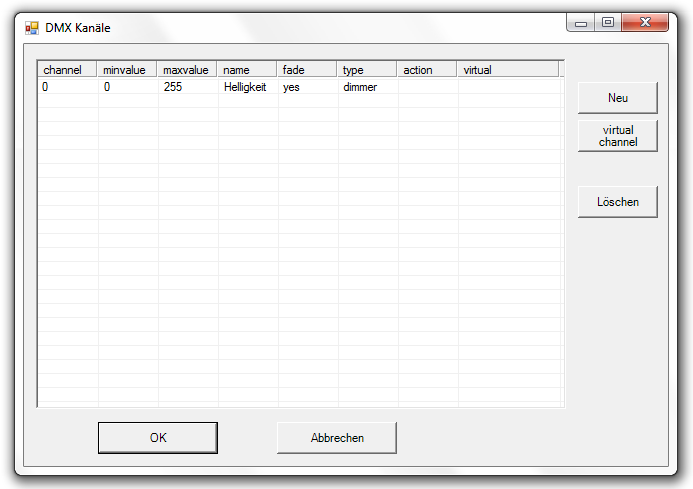Viewport: 693px width, 489px height.
Task: Cancel using the Abbrechen button
Action: pos(337,438)
